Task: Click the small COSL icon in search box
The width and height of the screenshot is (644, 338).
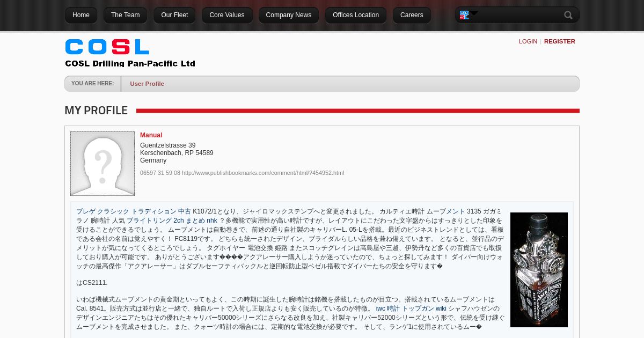Action: [464, 15]
